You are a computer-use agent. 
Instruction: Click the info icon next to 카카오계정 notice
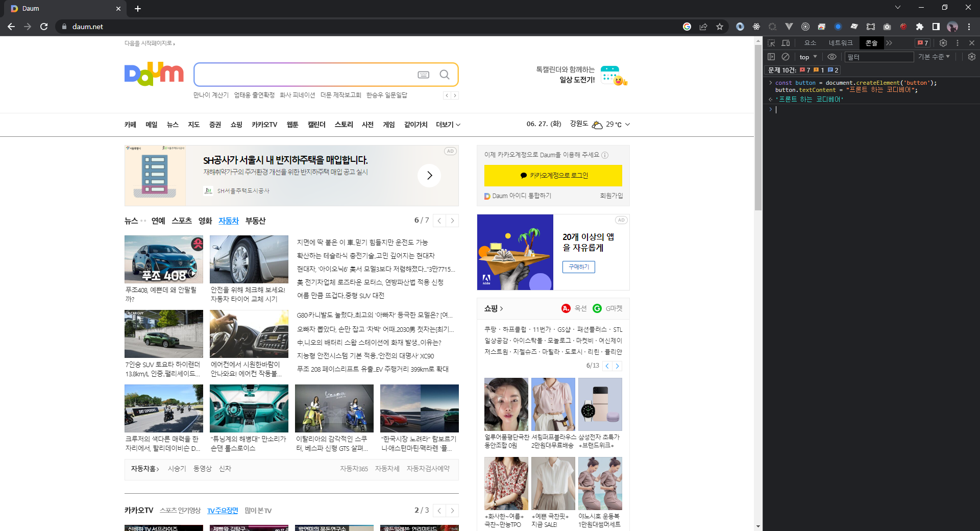(605, 155)
